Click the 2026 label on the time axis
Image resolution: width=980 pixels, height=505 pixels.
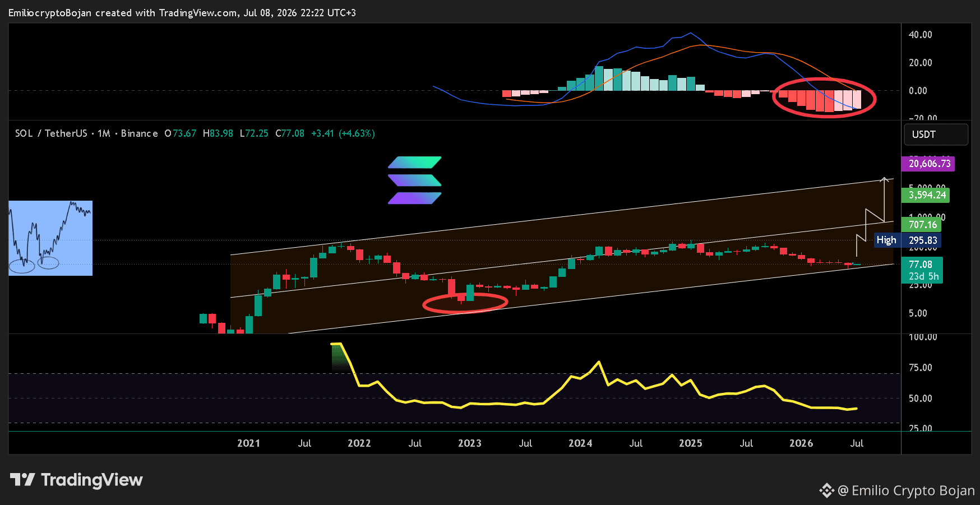[801, 443]
